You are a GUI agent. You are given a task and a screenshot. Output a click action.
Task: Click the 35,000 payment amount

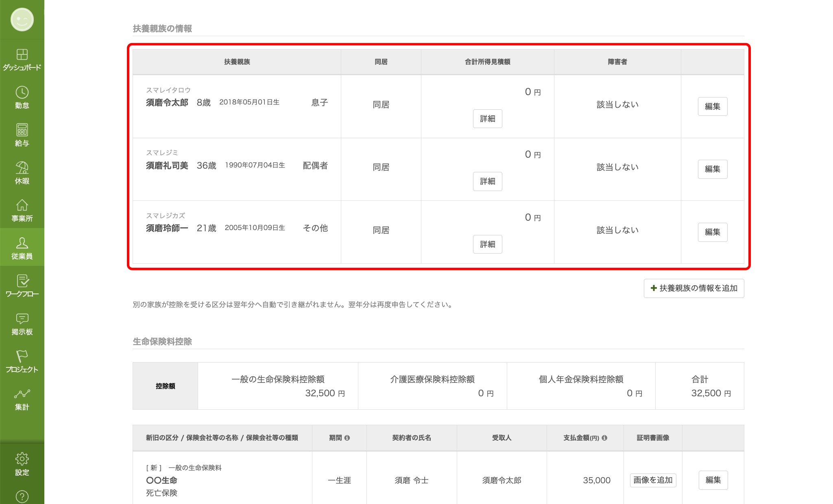coord(597,480)
